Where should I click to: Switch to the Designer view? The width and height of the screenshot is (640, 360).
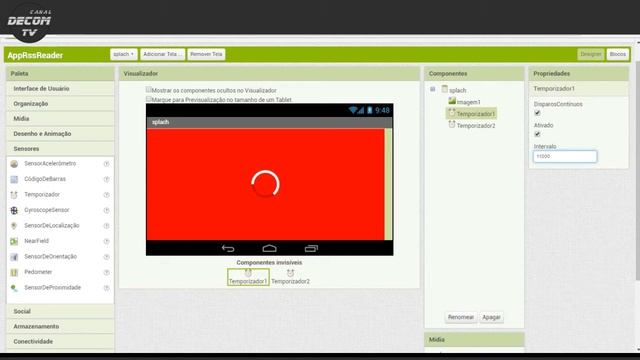[x=591, y=54]
